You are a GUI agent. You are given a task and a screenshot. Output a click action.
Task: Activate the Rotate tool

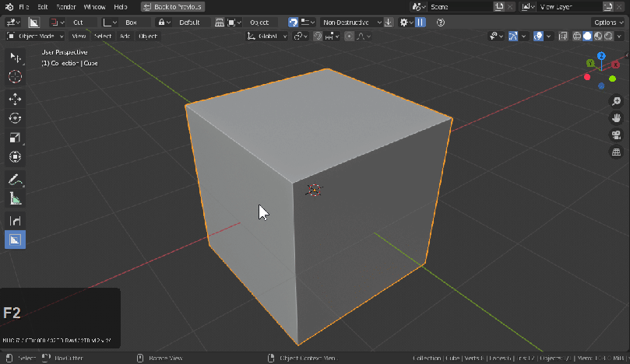tap(15, 118)
